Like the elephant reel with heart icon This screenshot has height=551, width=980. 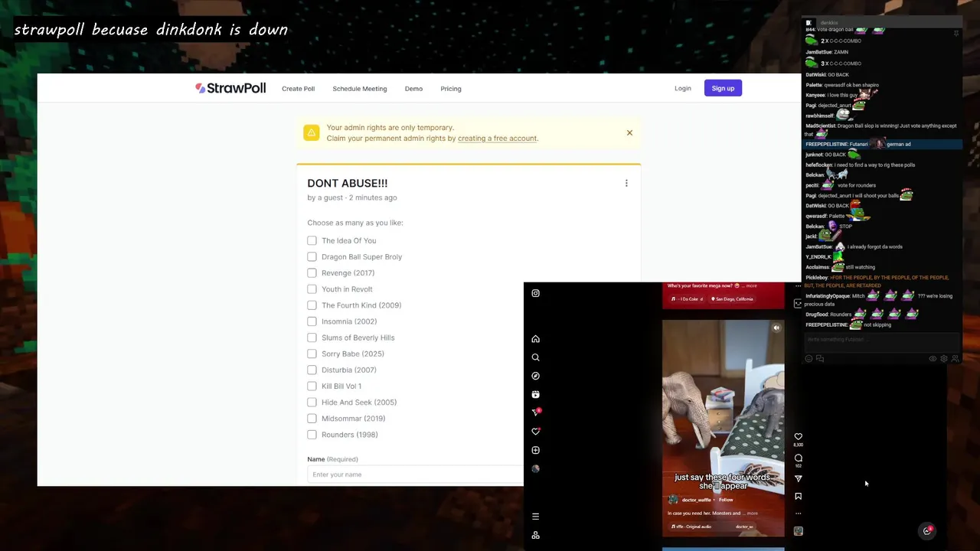[799, 436]
